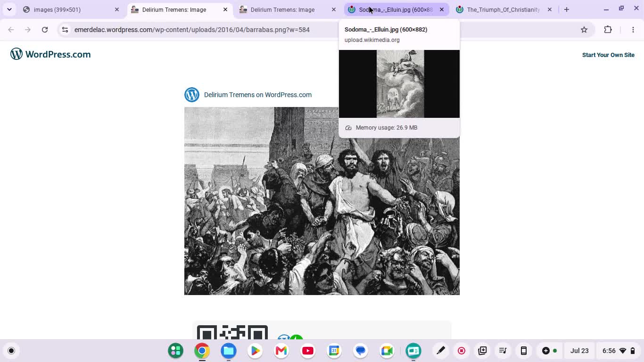
Task: Open YouTube from the shelf
Action: [x=308, y=351]
